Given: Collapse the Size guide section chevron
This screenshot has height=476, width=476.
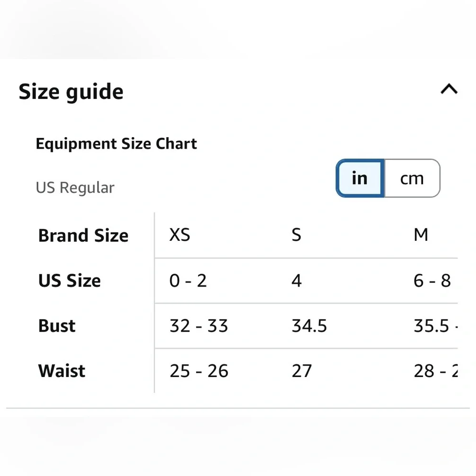Looking at the screenshot, I should [449, 89].
